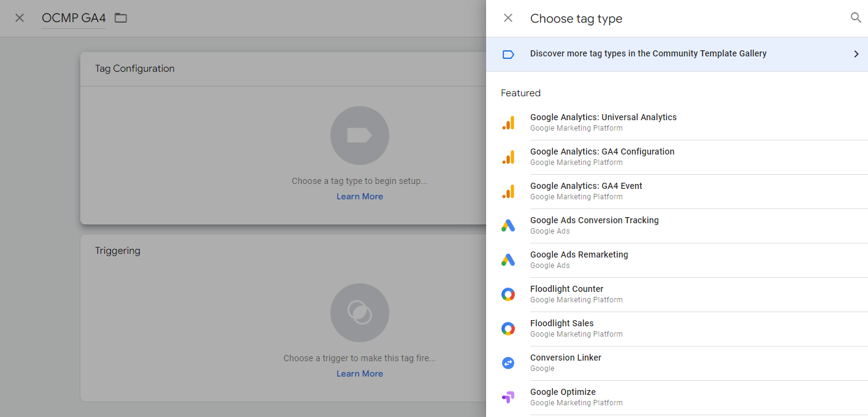This screenshot has width=868, height=417.
Task: Open Learn More link under Tag Configuration
Action: click(x=360, y=196)
